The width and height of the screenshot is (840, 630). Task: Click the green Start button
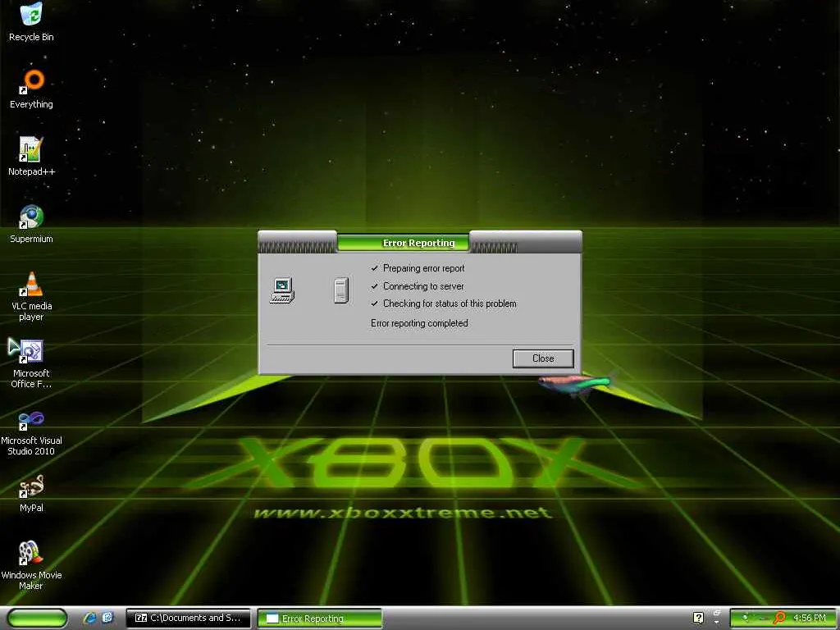(38, 618)
